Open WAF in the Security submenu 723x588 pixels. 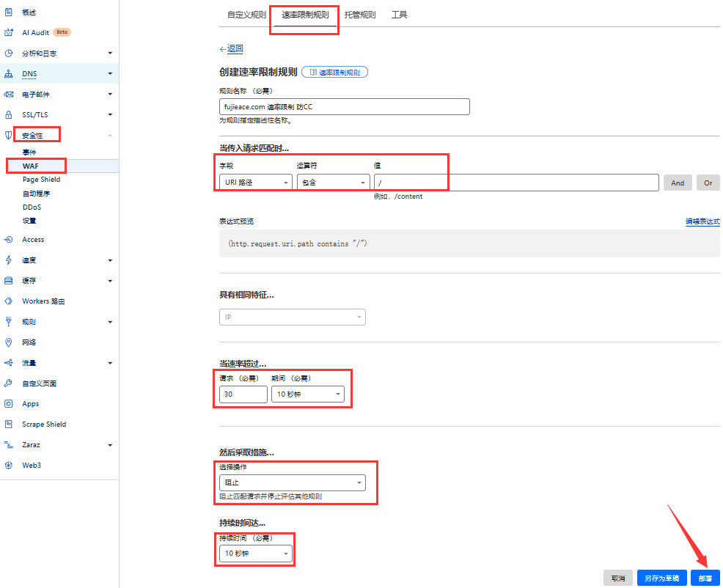point(31,166)
